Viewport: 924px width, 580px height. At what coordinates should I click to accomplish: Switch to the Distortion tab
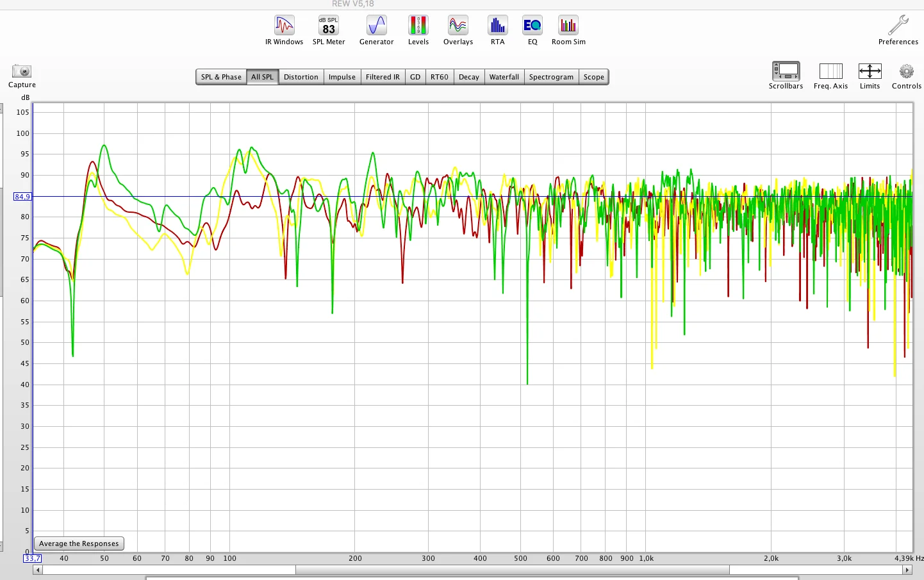(x=301, y=77)
